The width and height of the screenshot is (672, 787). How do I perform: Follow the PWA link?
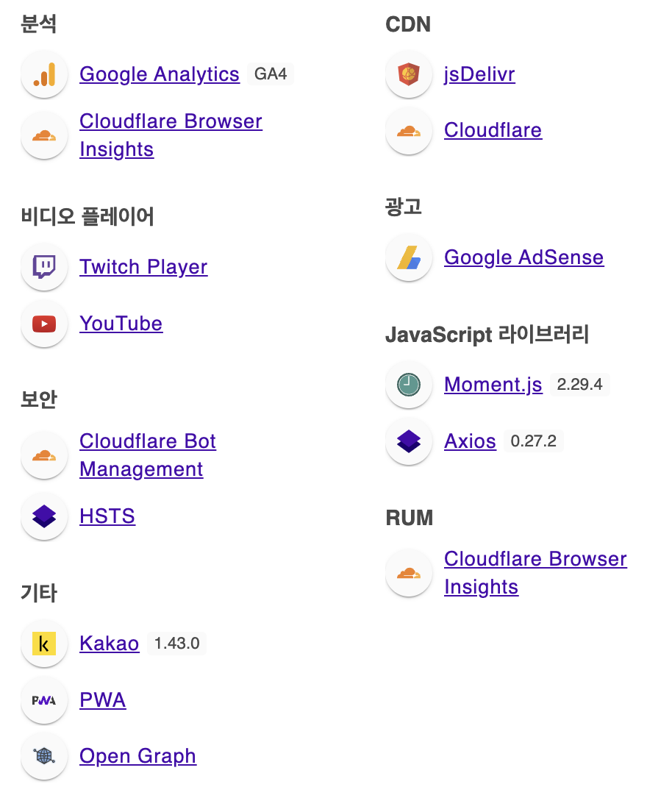103,700
